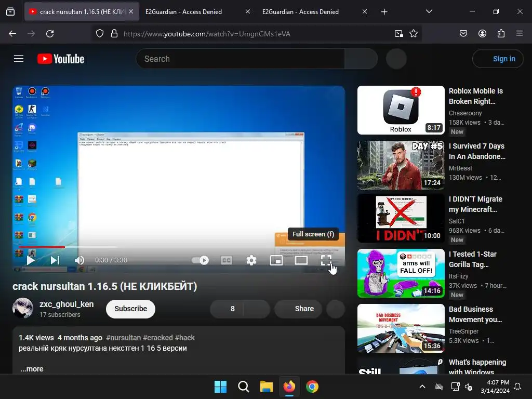Bookmark this page with star
This screenshot has height=399, width=532.
pos(413,34)
